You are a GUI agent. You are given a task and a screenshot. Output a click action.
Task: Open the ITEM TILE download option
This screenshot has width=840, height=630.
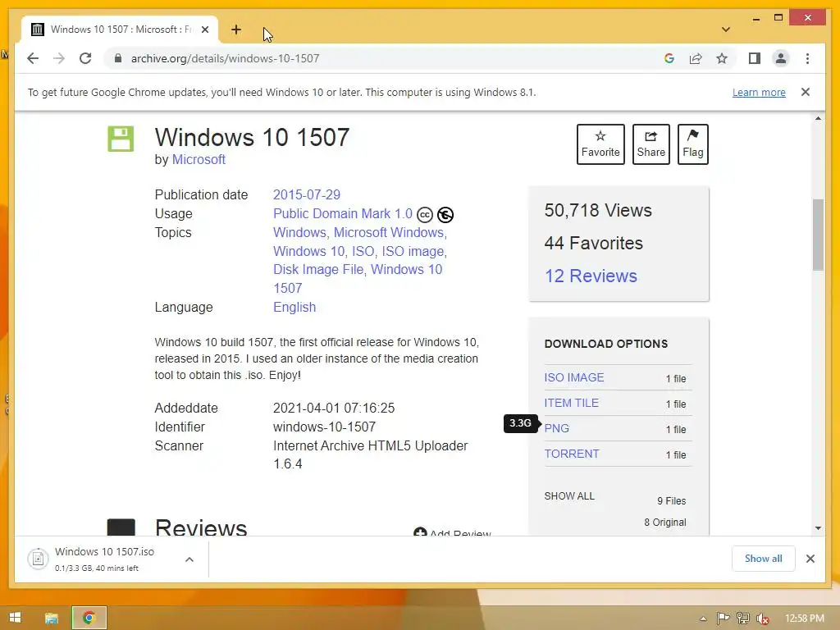[571, 403]
